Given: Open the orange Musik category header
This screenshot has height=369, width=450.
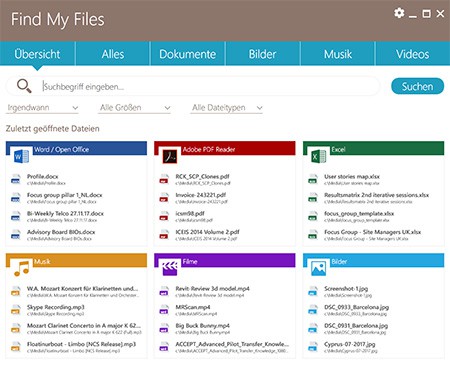Looking at the screenshot, I should click(76, 260).
